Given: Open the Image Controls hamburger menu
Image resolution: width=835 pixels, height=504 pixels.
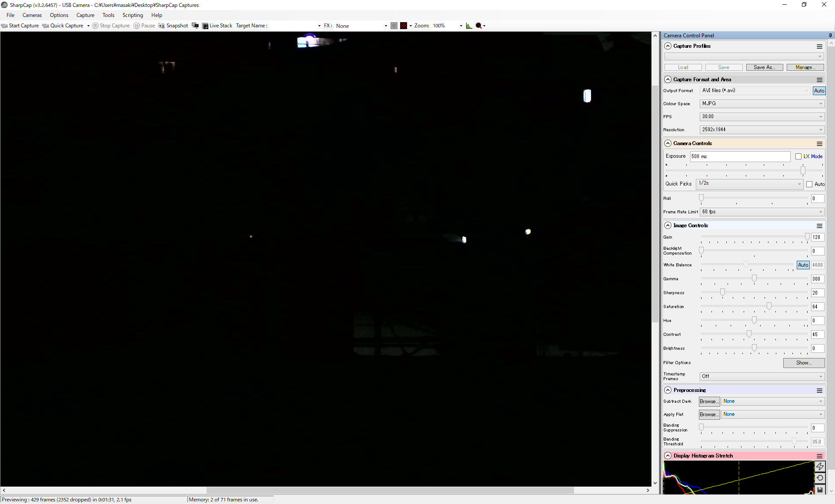Looking at the screenshot, I should 819,226.
